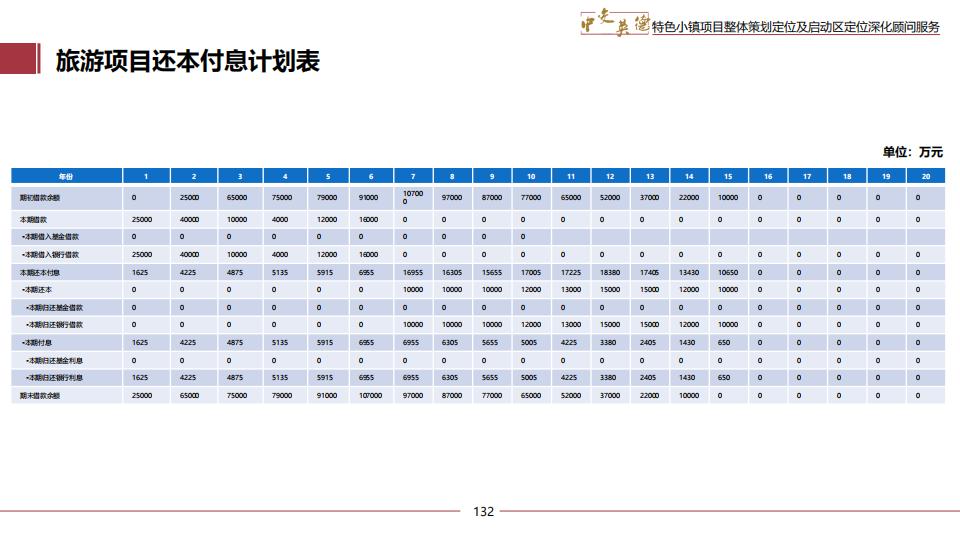Select the year 18 column header
960x540 pixels.
[847, 176]
